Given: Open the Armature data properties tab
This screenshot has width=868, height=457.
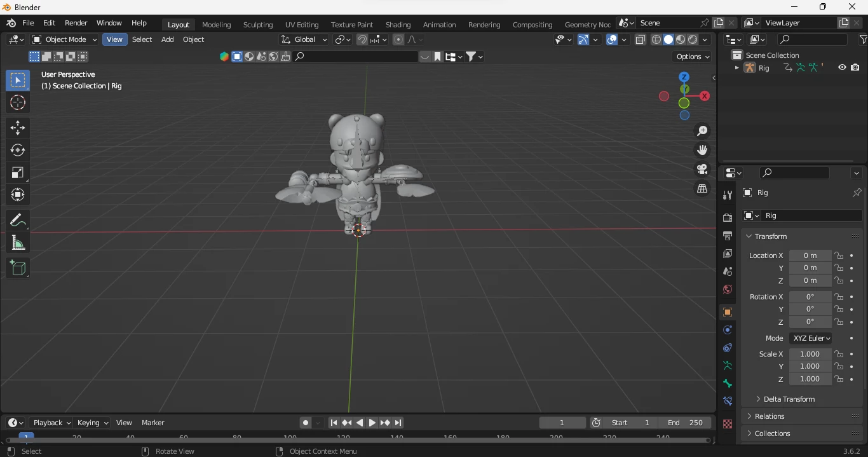Looking at the screenshot, I should pyautogui.click(x=728, y=365).
